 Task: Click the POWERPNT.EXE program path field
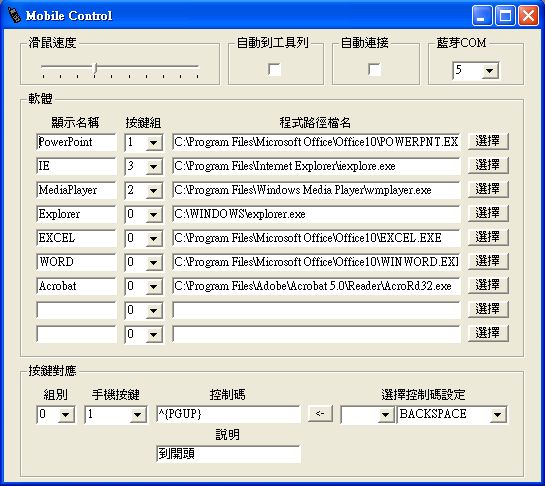point(316,142)
